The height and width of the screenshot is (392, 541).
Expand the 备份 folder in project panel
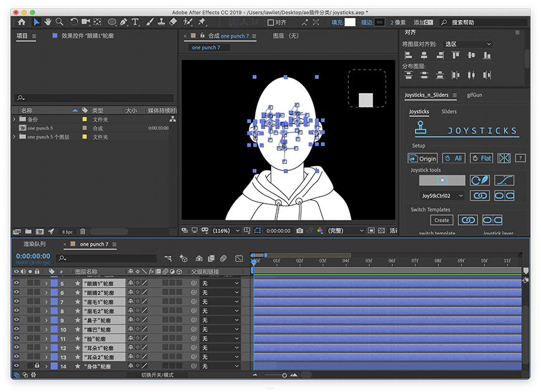click(x=15, y=119)
